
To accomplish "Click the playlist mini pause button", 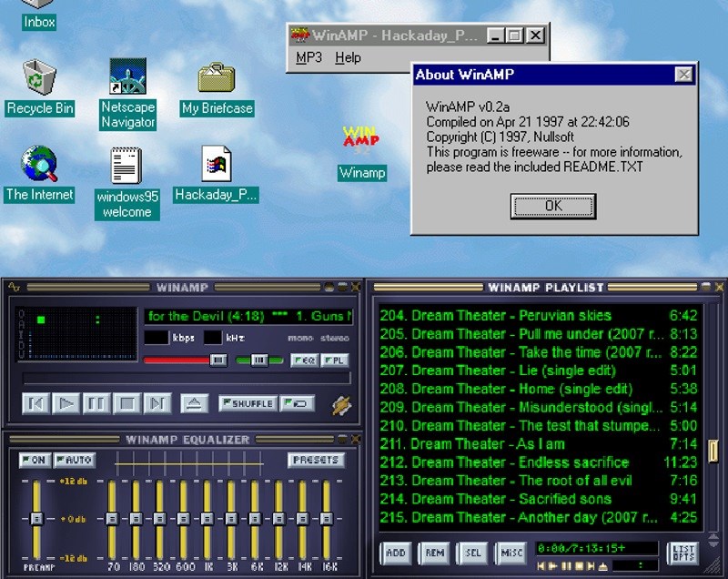I will (566, 566).
